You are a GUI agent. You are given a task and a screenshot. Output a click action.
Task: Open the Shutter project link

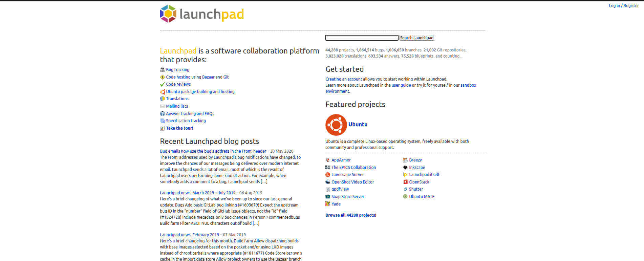pyautogui.click(x=416, y=189)
